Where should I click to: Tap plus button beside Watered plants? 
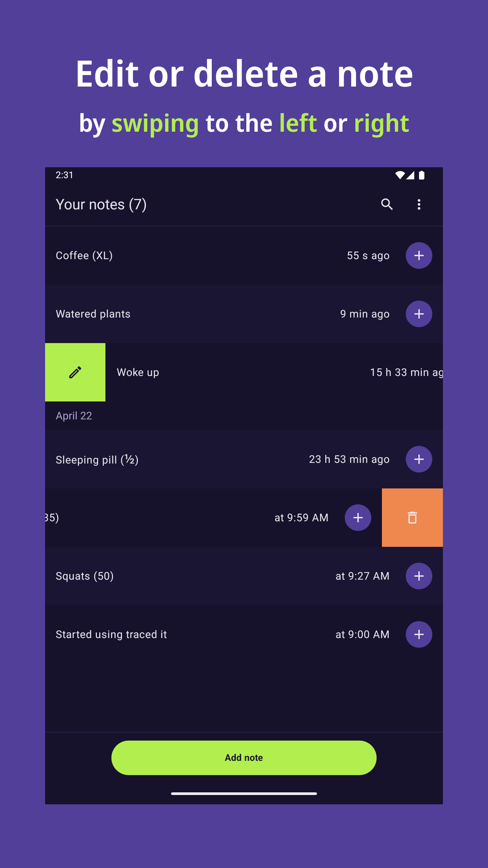point(419,314)
